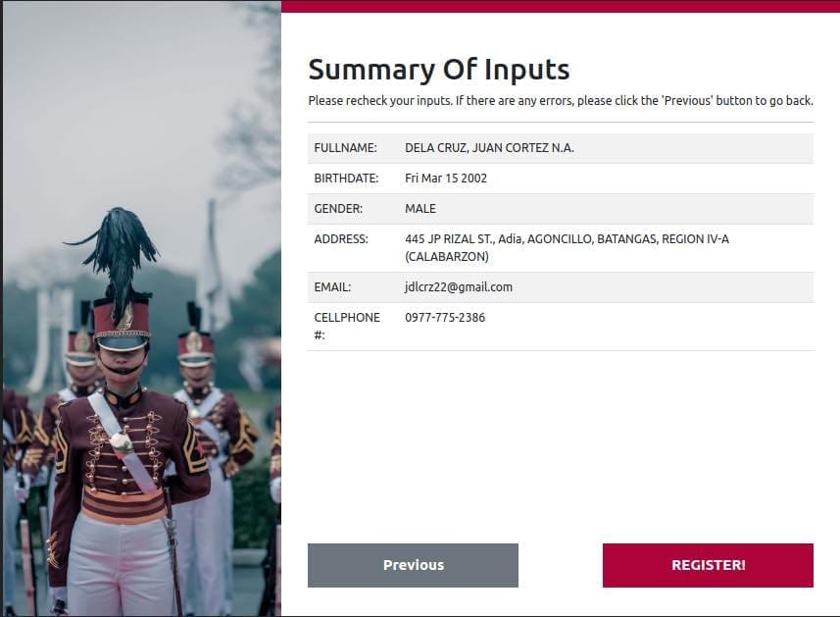This screenshot has height=617, width=840.
Task: Select the GENDER label
Action: (x=338, y=209)
